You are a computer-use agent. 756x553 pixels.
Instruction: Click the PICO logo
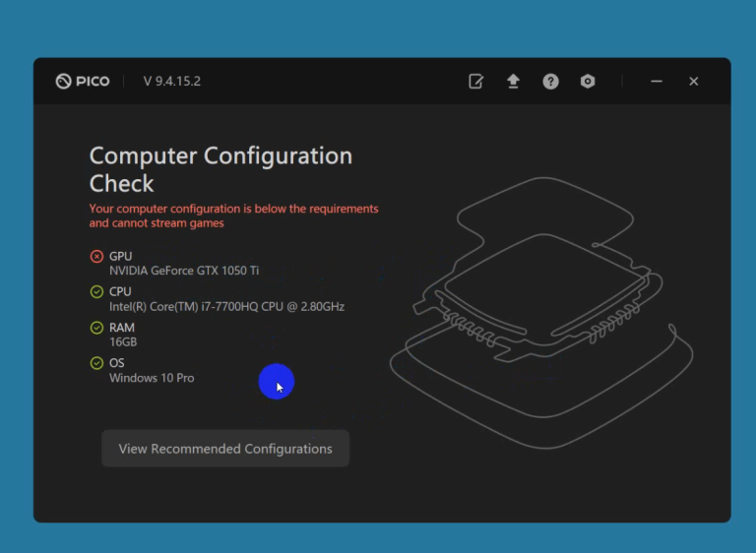coord(83,82)
